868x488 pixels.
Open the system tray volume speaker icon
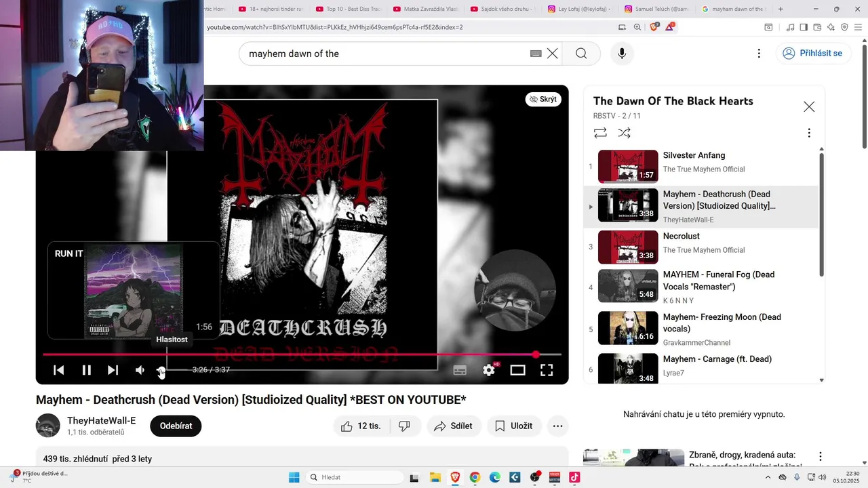(822, 477)
